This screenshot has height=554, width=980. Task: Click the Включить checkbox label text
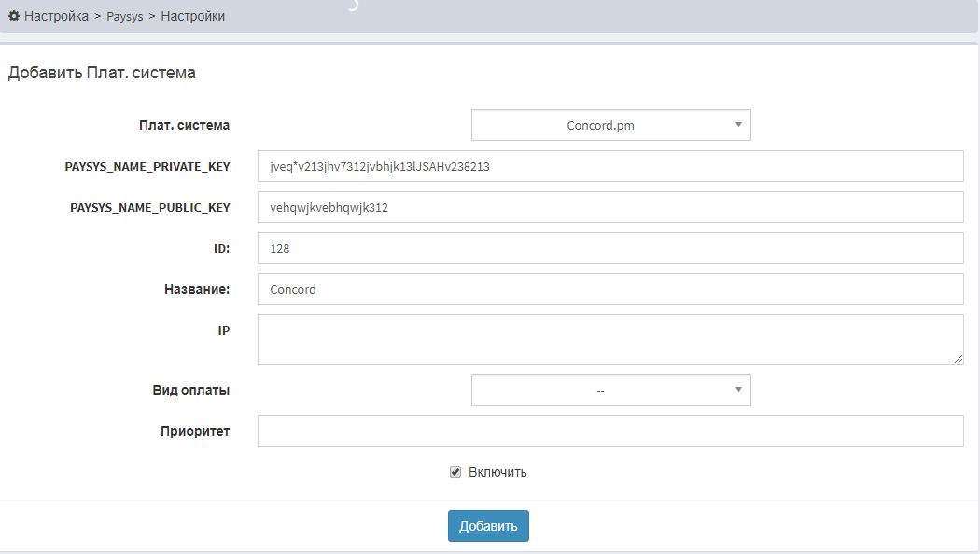[x=497, y=472]
